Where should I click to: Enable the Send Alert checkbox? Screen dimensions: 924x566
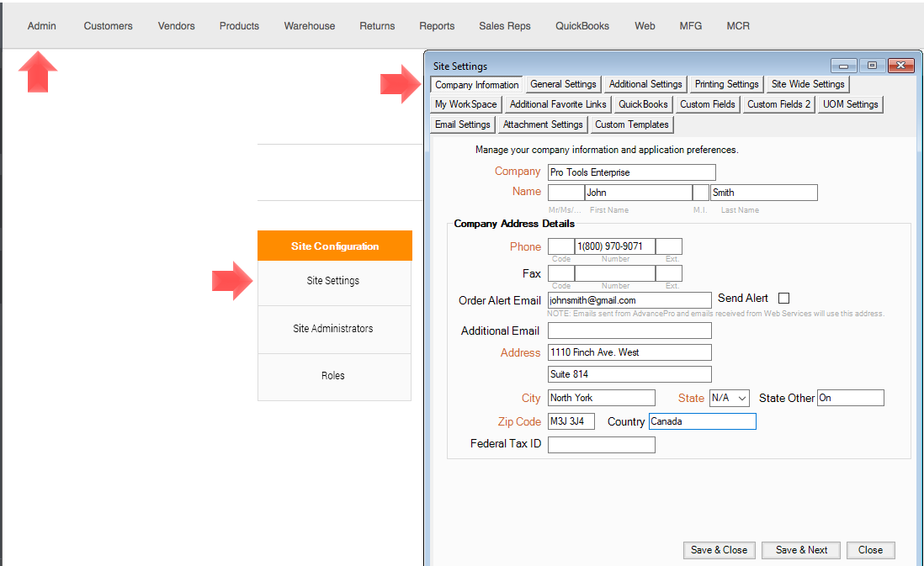783,299
